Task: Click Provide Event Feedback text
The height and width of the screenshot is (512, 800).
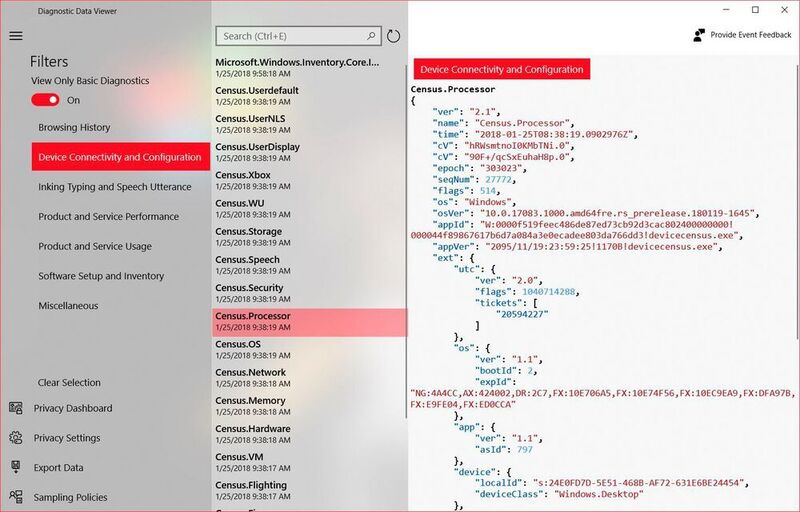Action: click(x=751, y=35)
